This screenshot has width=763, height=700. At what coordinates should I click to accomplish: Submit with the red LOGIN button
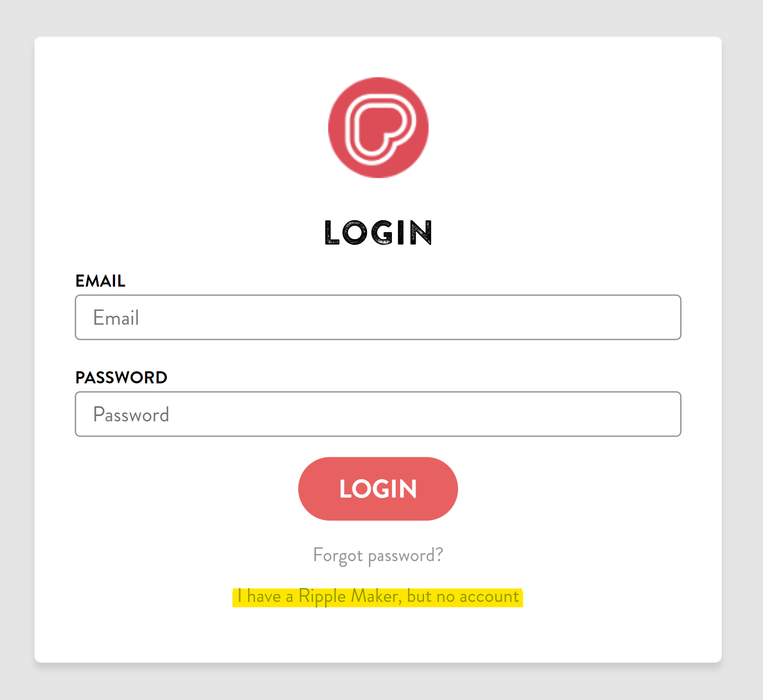(x=378, y=489)
